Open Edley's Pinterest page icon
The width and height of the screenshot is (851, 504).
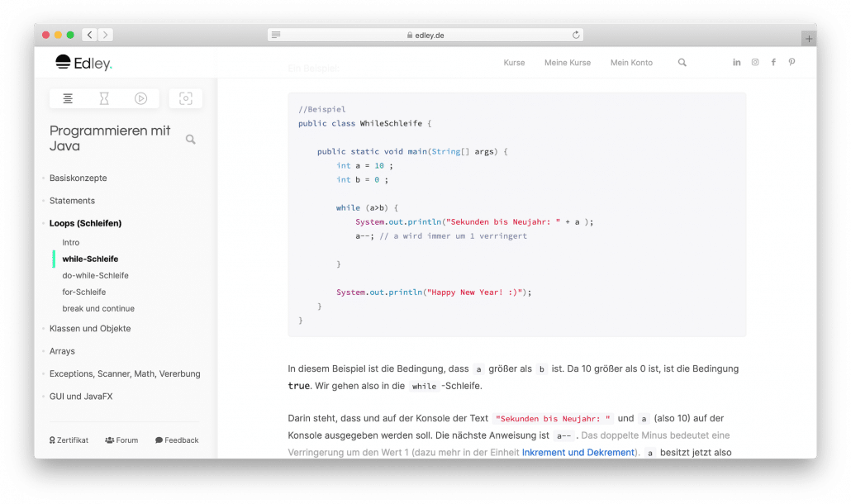click(792, 63)
